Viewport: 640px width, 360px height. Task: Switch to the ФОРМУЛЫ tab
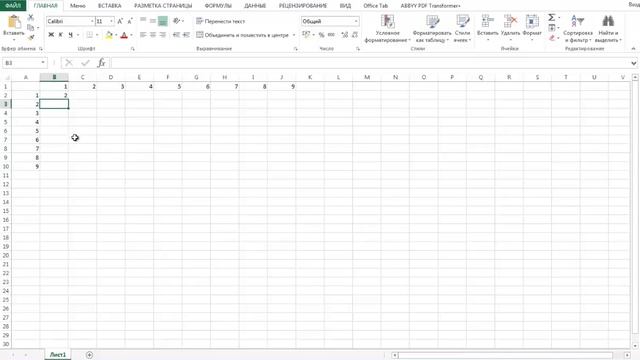218,6
